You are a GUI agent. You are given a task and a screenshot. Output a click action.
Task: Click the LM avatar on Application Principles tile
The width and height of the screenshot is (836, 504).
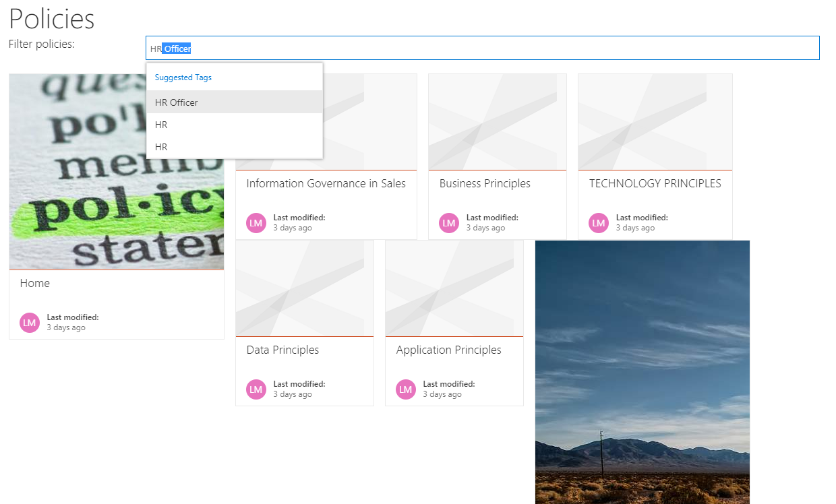click(x=405, y=389)
